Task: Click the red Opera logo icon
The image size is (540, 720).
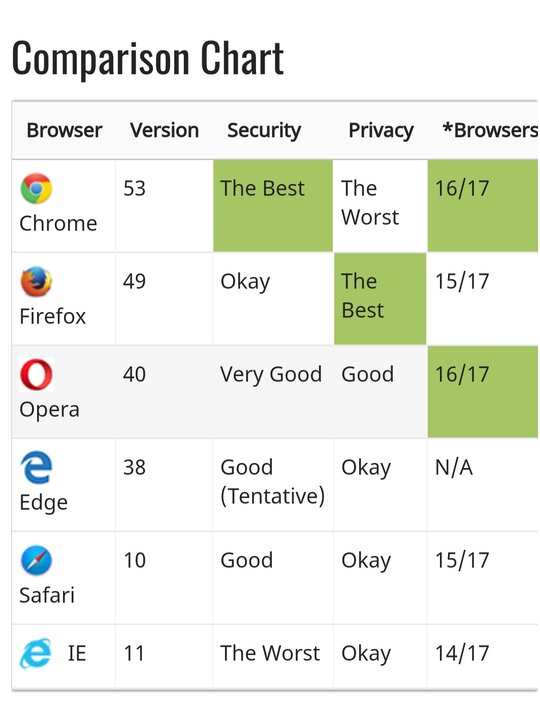Action: point(36,374)
